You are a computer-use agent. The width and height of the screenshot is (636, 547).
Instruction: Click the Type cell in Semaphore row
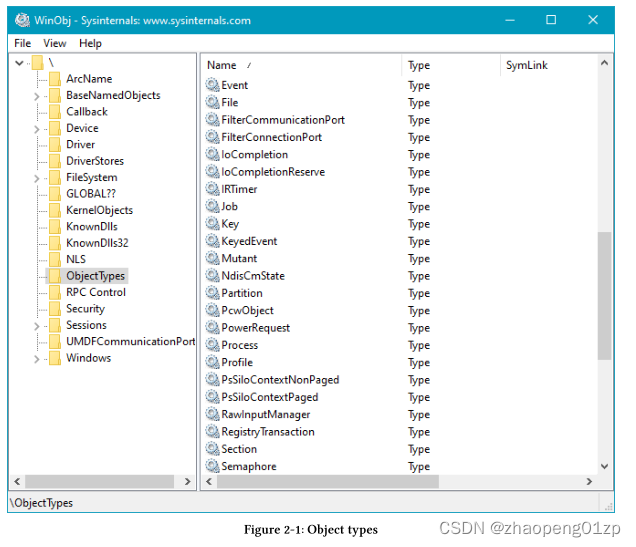tap(419, 467)
